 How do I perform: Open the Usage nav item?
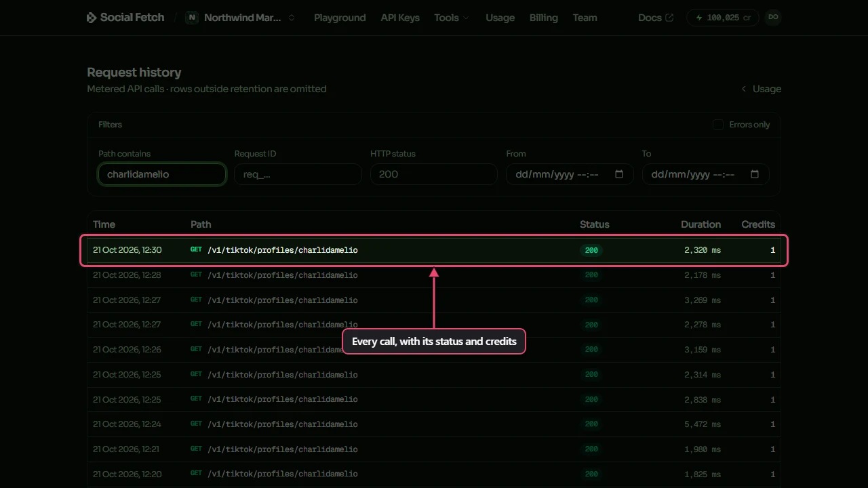point(500,18)
